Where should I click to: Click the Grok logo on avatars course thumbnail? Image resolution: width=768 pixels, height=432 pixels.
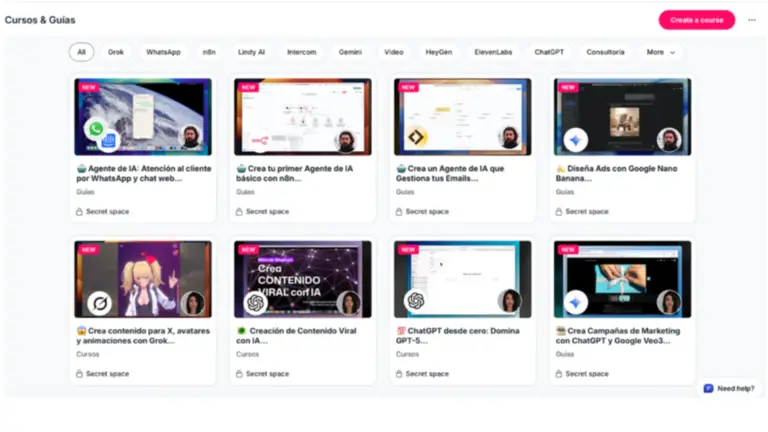pos(97,301)
